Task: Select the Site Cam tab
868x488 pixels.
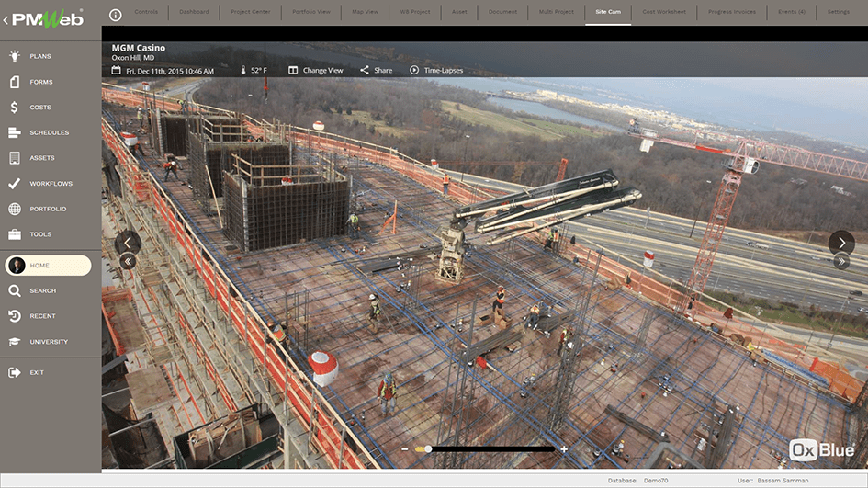Action: [x=608, y=12]
